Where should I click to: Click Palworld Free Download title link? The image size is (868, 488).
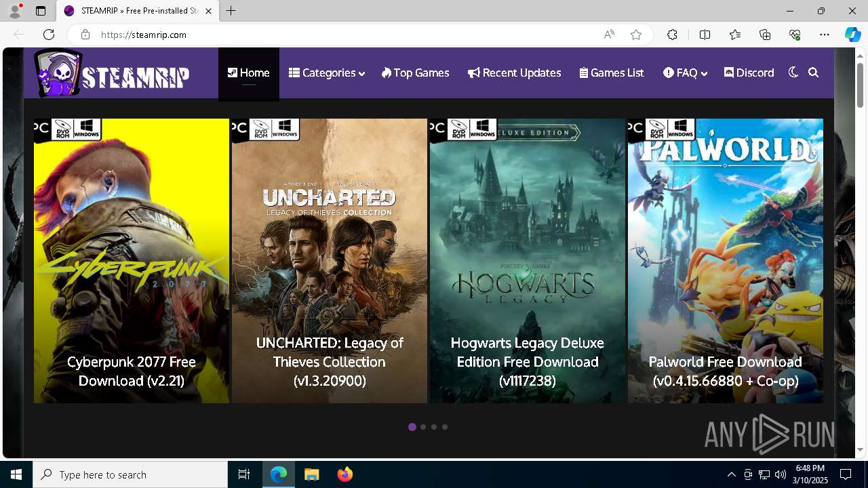(x=726, y=371)
